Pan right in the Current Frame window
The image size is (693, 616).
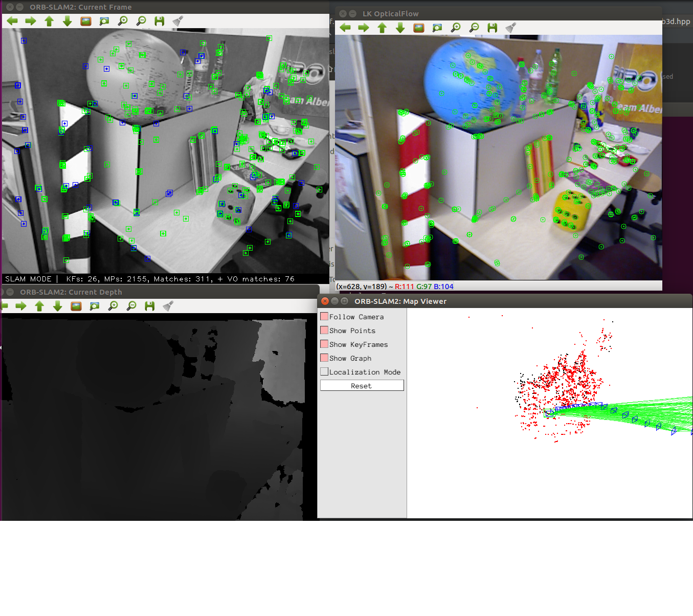pyautogui.click(x=31, y=21)
